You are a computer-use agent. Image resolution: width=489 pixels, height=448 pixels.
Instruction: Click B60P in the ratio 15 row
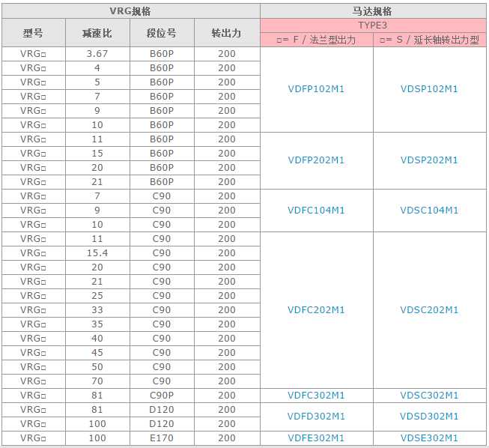[162, 154]
